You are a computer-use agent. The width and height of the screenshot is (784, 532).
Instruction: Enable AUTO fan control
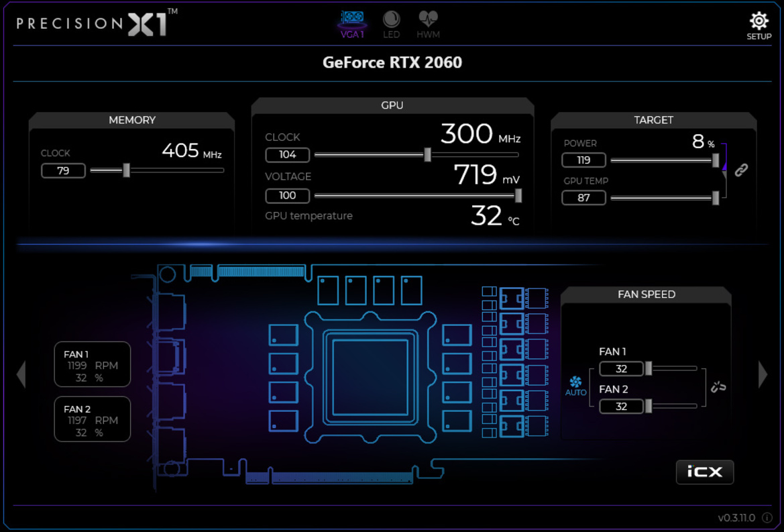[575, 386]
